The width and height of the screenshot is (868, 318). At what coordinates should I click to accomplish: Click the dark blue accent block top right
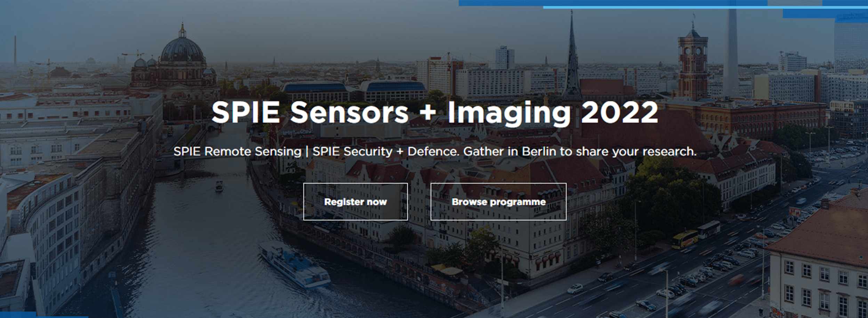(x=825, y=14)
